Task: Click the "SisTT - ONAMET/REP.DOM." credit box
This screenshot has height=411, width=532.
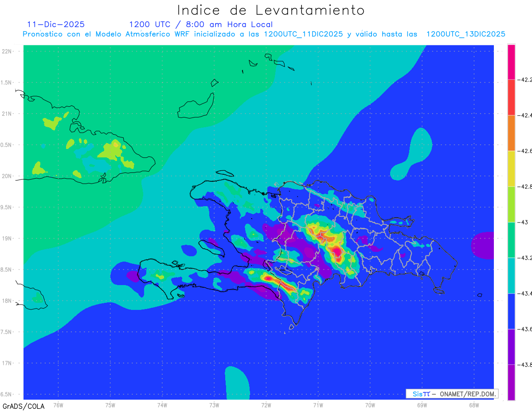Action: [452, 394]
